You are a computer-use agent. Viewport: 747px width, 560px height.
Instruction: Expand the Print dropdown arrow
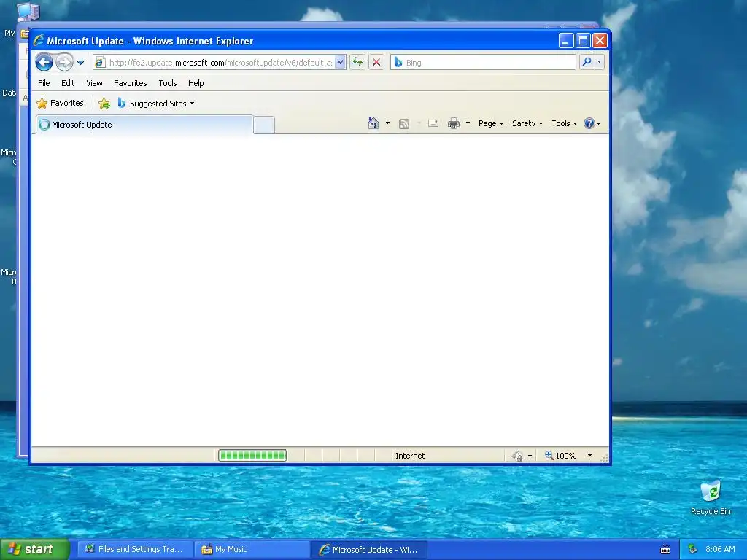pos(468,123)
